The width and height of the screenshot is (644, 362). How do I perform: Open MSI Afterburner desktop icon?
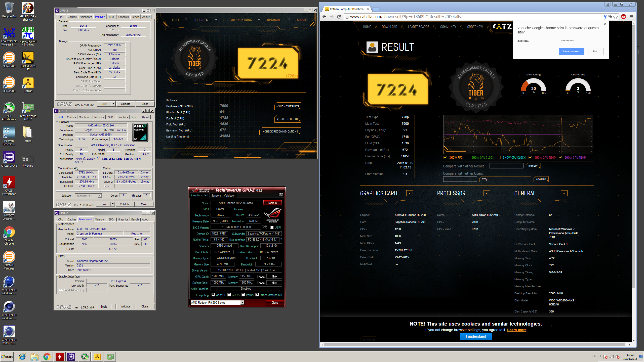(9, 111)
